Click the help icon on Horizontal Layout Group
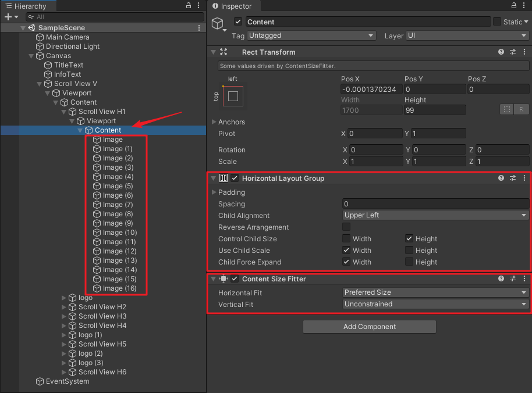This screenshot has height=393, width=532. [501, 178]
